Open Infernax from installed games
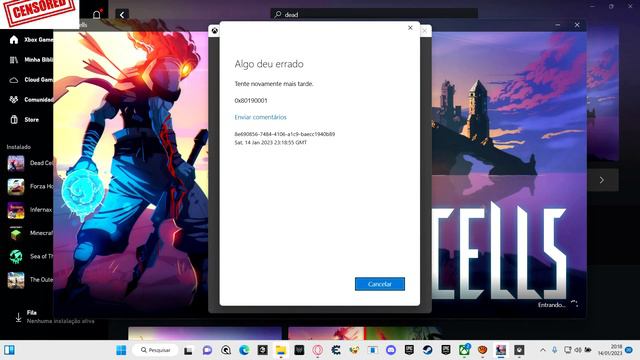The height and width of the screenshot is (360, 640). point(30,210)
